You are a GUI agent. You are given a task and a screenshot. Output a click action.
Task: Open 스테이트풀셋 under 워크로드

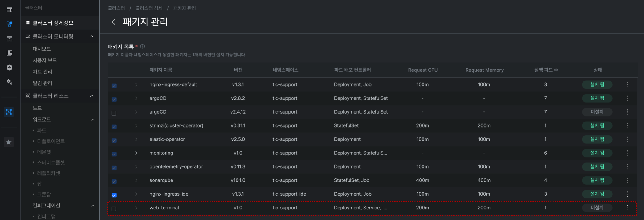tap(51, 163)
